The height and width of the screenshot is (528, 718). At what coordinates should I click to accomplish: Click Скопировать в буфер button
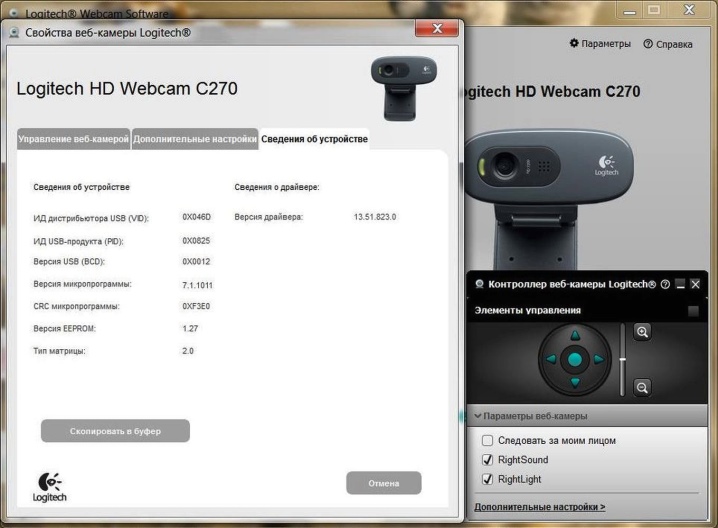click(115, 431)
